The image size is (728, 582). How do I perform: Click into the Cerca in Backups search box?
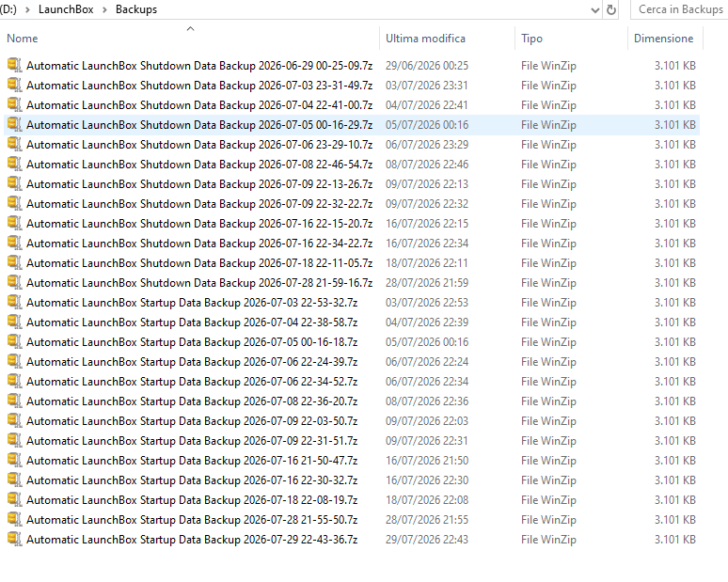tap(680, 9)
